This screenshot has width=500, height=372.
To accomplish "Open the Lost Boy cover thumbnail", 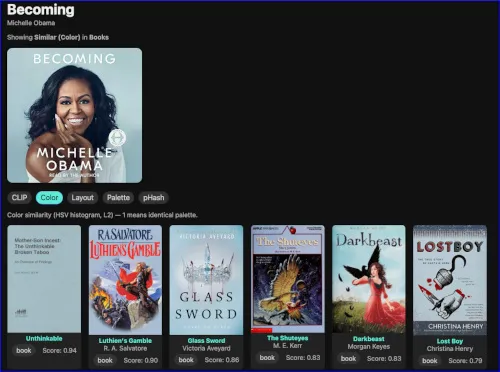I will pos(450,280).
